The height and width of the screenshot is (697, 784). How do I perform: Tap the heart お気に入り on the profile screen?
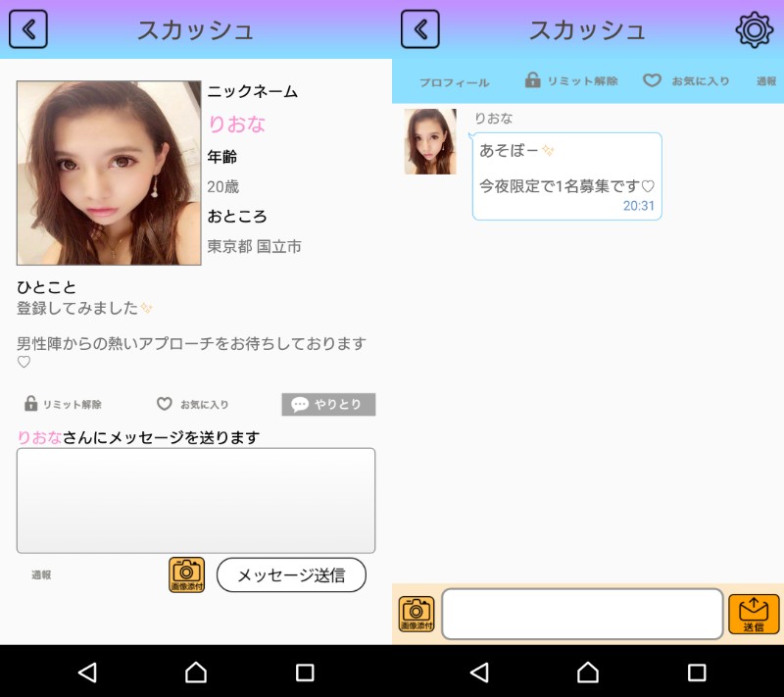click(x=193, y=404)
